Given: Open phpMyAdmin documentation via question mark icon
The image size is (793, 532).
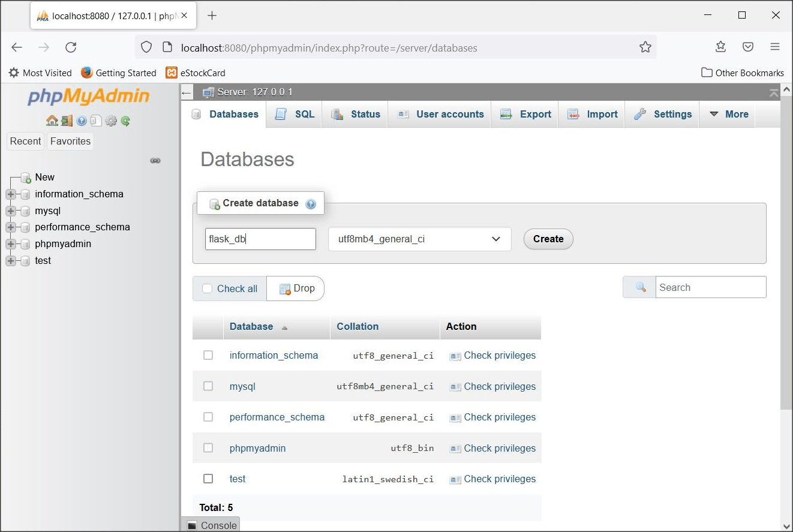Looking at the screenshot, I should click(x=82, y=120).
